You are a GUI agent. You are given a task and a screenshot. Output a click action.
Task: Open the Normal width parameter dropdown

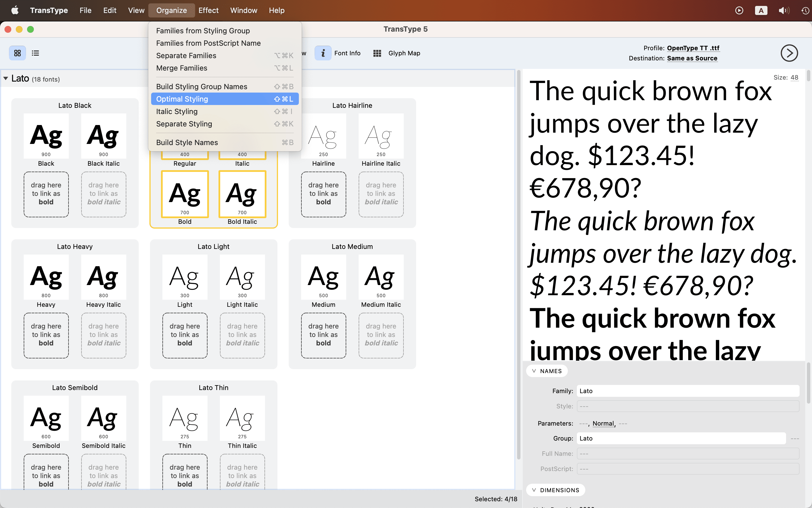(603, 423)
